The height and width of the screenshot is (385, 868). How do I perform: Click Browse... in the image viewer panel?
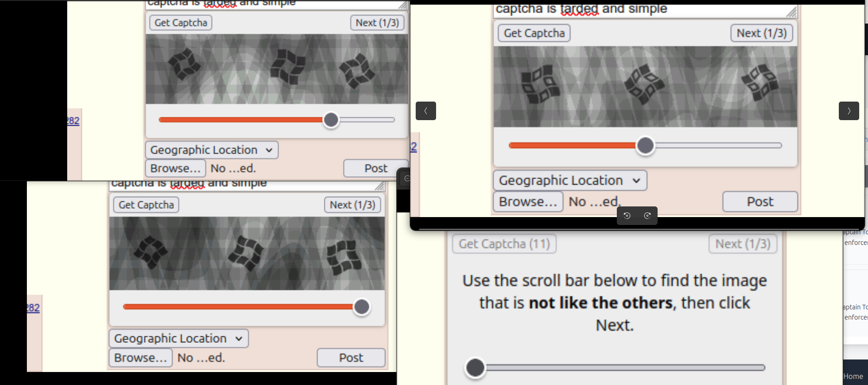528,202
